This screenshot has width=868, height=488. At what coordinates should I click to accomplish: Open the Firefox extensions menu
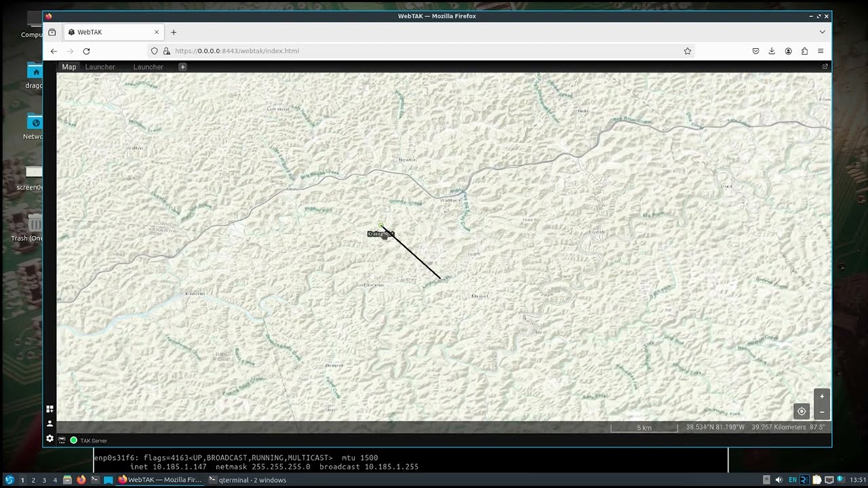click(804, 51)
